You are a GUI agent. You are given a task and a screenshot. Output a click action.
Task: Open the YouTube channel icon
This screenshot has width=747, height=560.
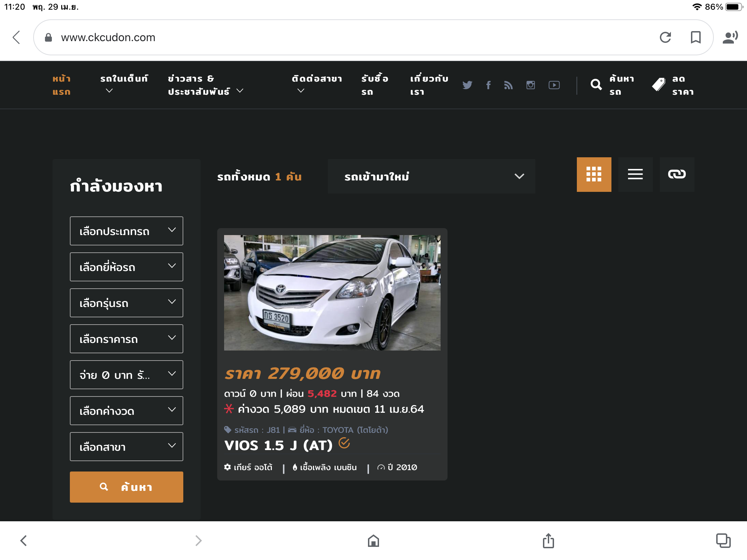pos(554,85)
